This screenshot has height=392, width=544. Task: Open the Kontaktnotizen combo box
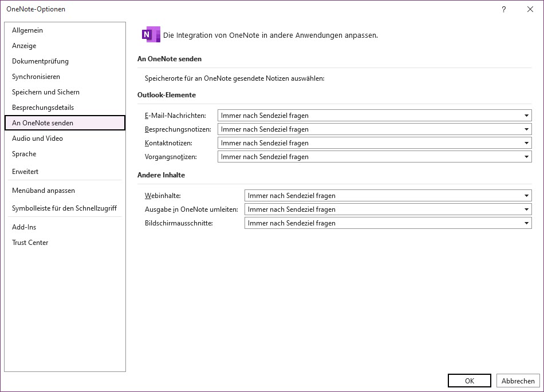(x=375, y=143)
